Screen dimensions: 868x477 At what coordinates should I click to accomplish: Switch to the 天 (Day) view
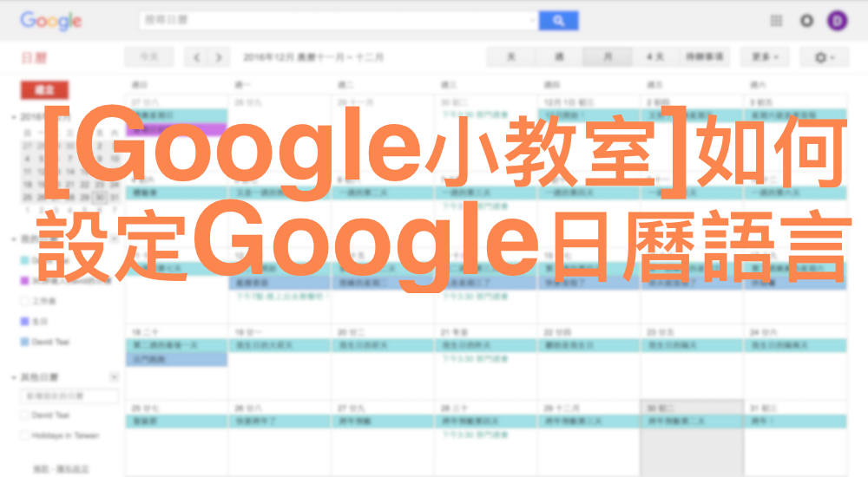[x=511, y=57]
